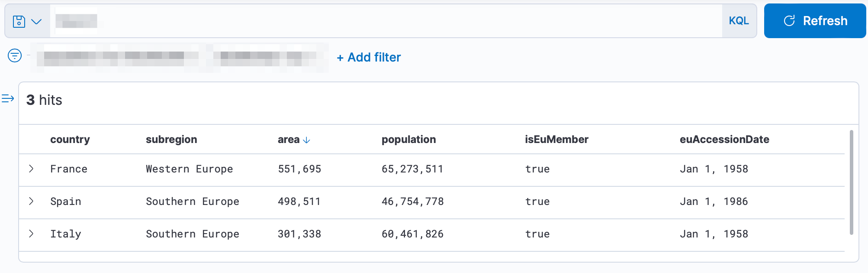Open the filter options menu icon
Image resolution: width=868 pixels, height=273 pixels.
pos(15,55)
